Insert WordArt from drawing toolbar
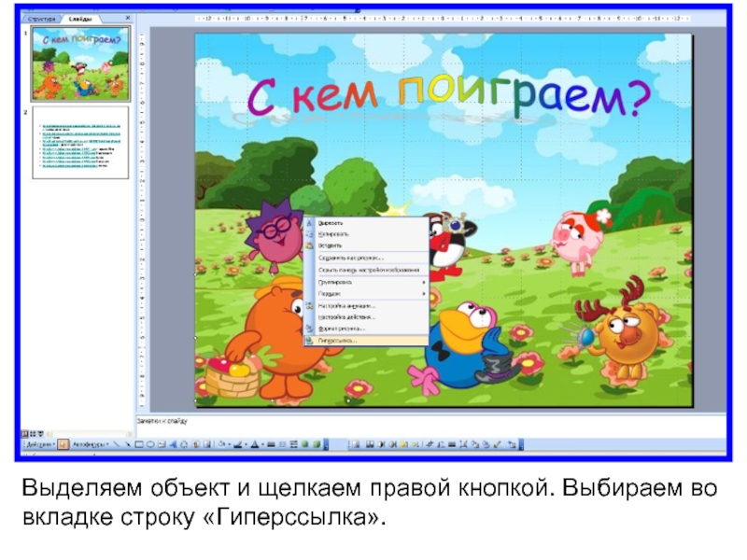Screen dimensions: 747x560 (x=173, y=445)
